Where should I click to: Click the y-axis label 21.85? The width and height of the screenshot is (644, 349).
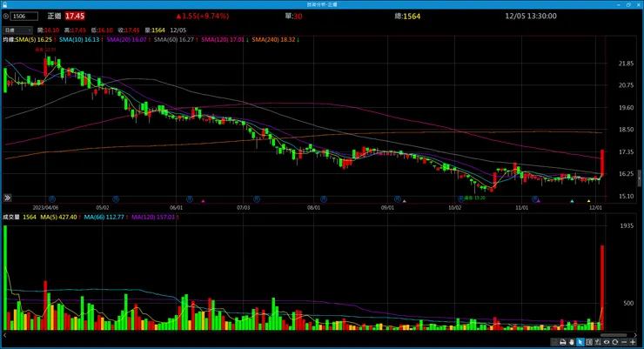tap(626, 64)
